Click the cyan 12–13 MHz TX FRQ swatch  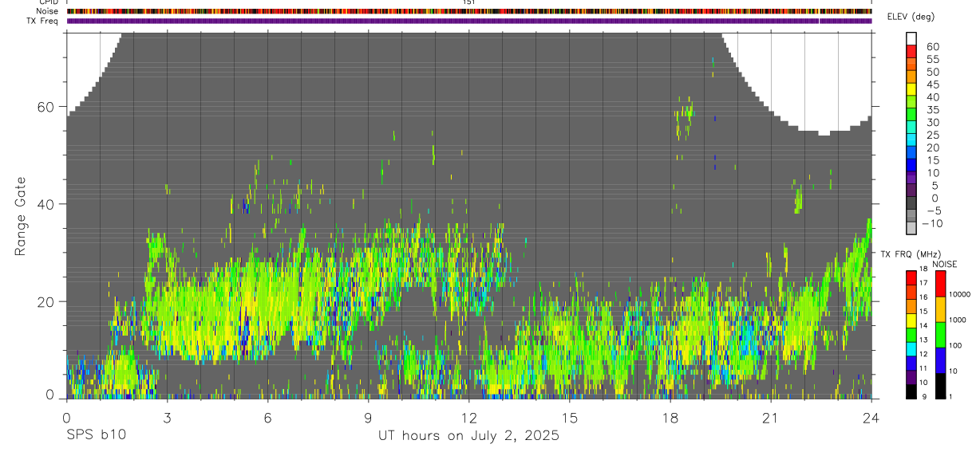pyautogui.click(x=911, y=349)
